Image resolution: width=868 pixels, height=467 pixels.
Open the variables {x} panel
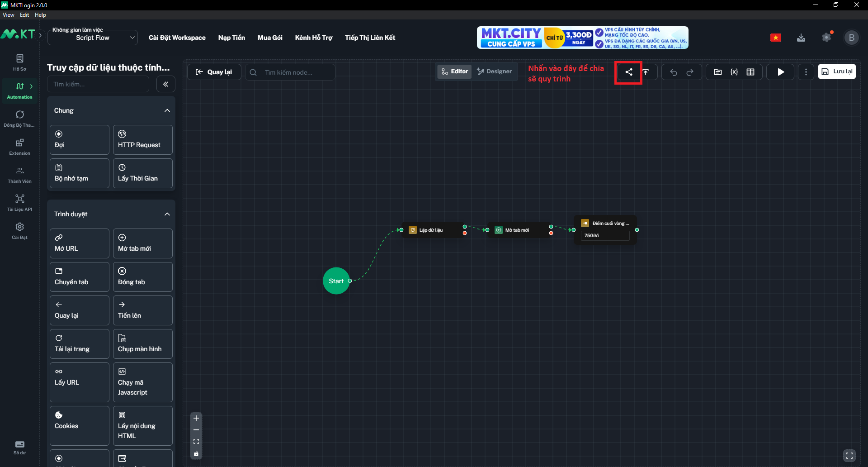[x=734, y=71]
